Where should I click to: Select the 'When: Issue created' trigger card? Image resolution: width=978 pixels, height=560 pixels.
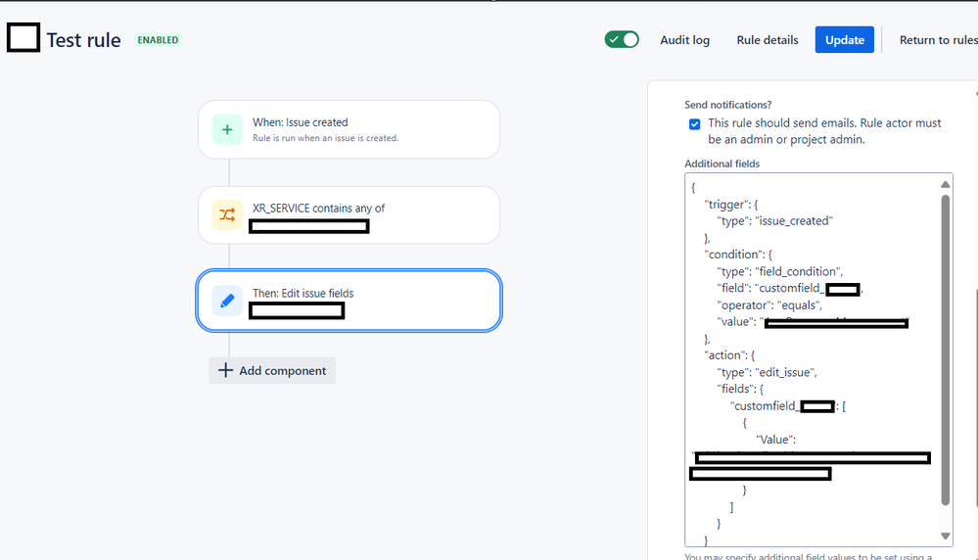coord(349,129)
